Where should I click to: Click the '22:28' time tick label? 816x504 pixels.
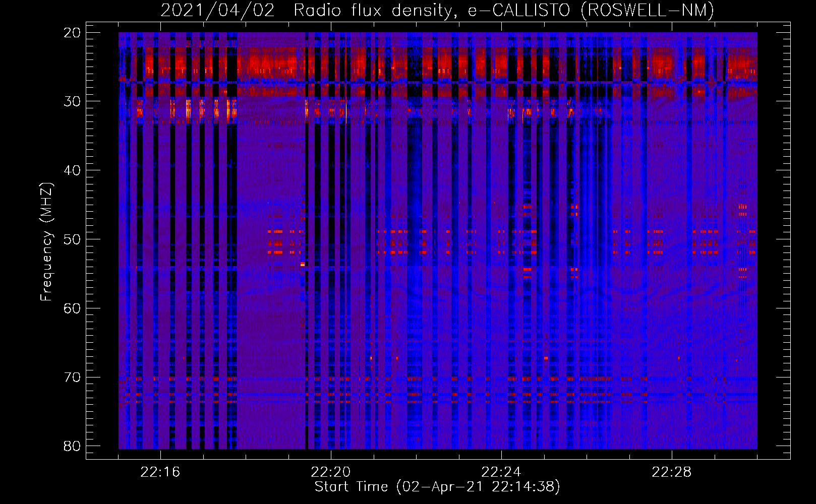671,472
